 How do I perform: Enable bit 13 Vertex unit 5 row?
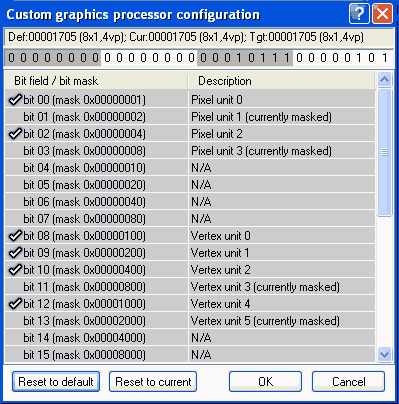pyautogui.click(x=190, y=321)
